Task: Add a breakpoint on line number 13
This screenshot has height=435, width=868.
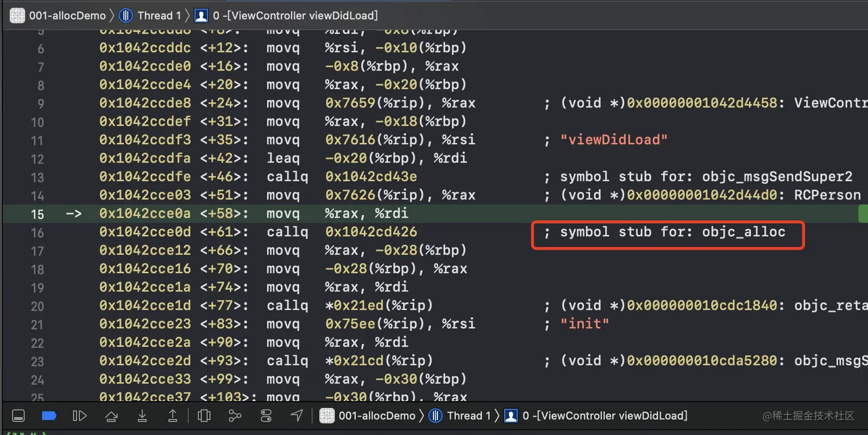Action: (x=37, y=177)
